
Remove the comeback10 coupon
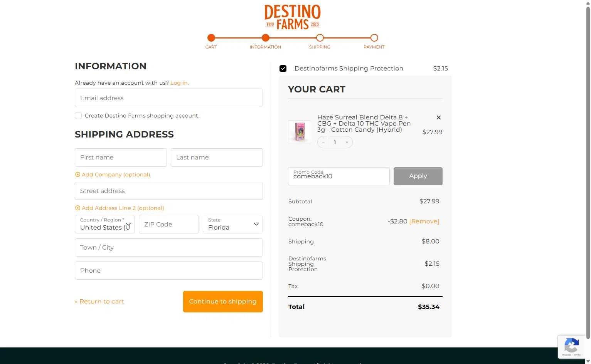(424, 221)
